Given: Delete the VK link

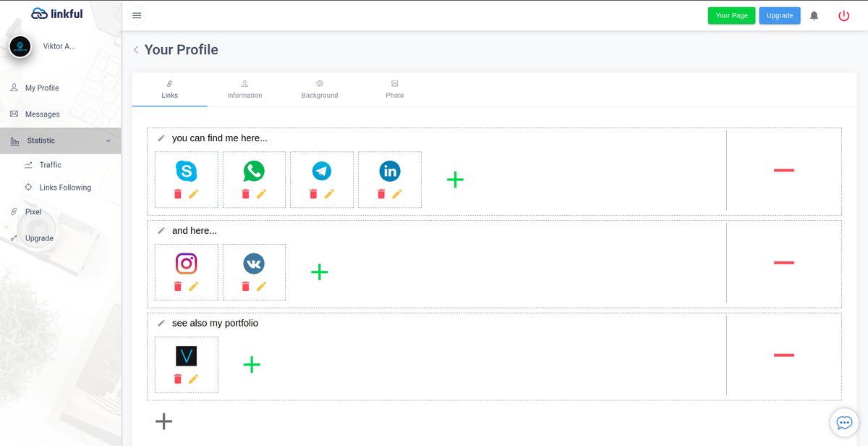Looking at the screenshot, I should click(246, 287).
